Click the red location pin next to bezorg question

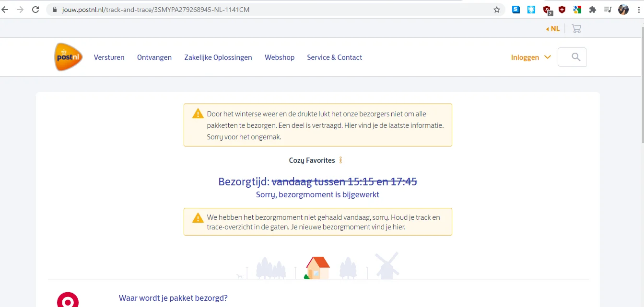tap(69, 299)
